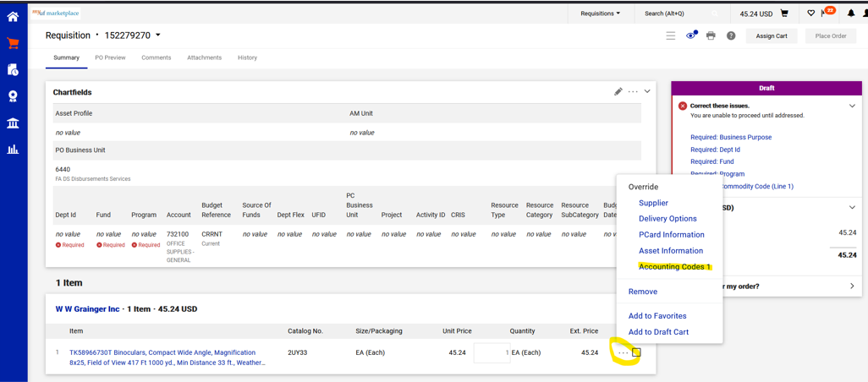
Task: Edit Chartfields with the pencil icon
Action: tap(618, 91)
